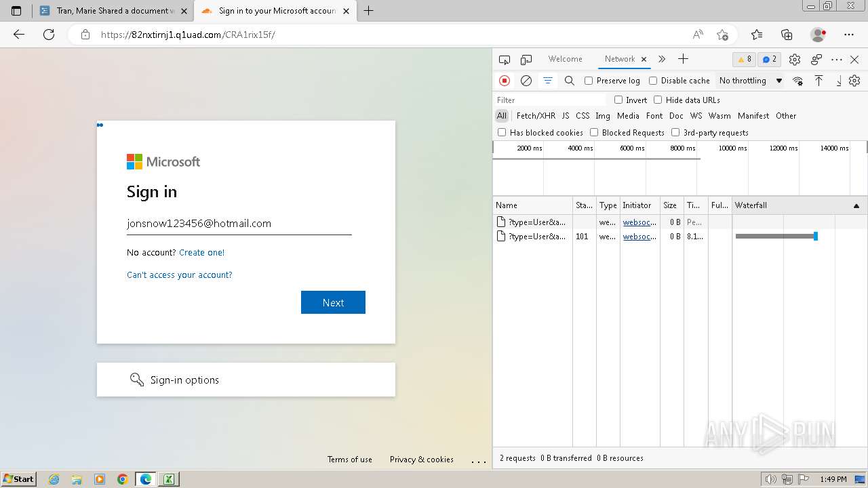Open Chrome from taskbar
Viewport: 868px width, 488px height.
pyautogui.click(x=123, y=479)
